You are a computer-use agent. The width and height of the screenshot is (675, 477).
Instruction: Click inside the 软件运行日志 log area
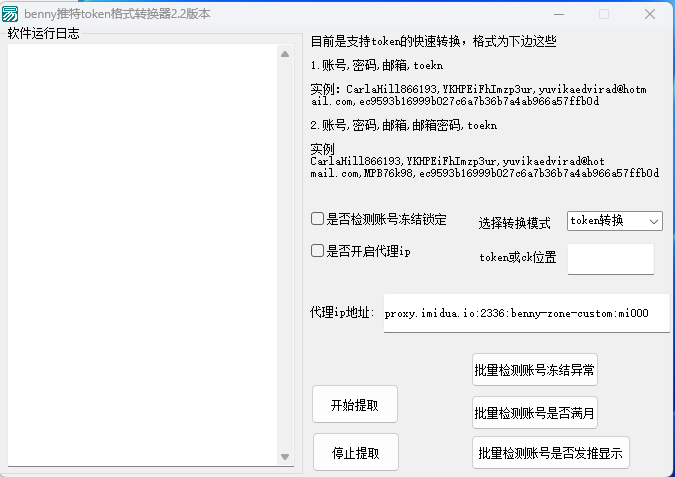142,254
